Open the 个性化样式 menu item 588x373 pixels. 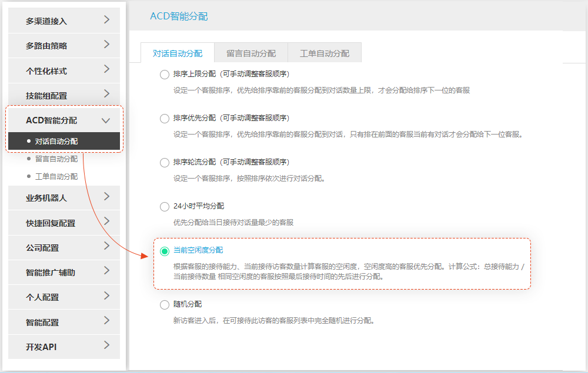[64, 70]
